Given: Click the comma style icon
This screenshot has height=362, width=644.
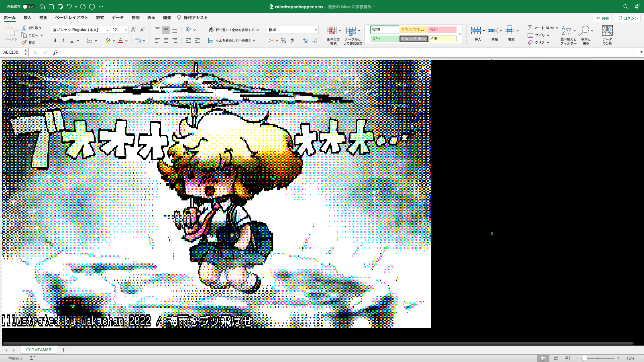Looking at the screenshot, I should 292,41.
